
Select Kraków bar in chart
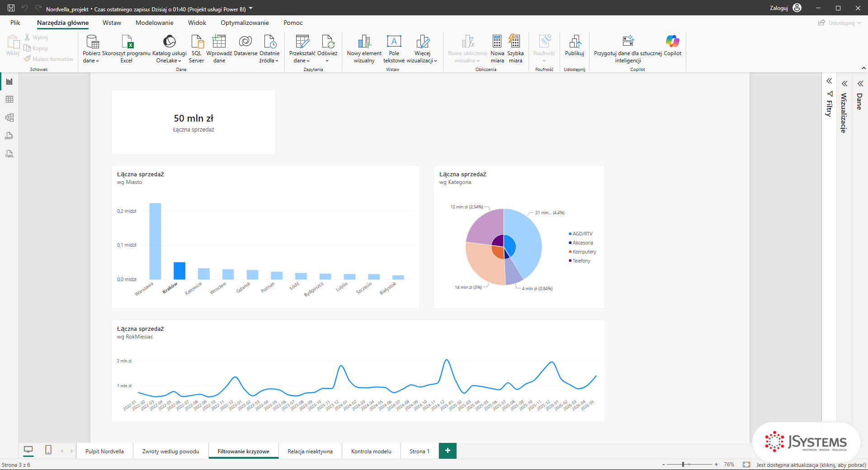(179, 271)
